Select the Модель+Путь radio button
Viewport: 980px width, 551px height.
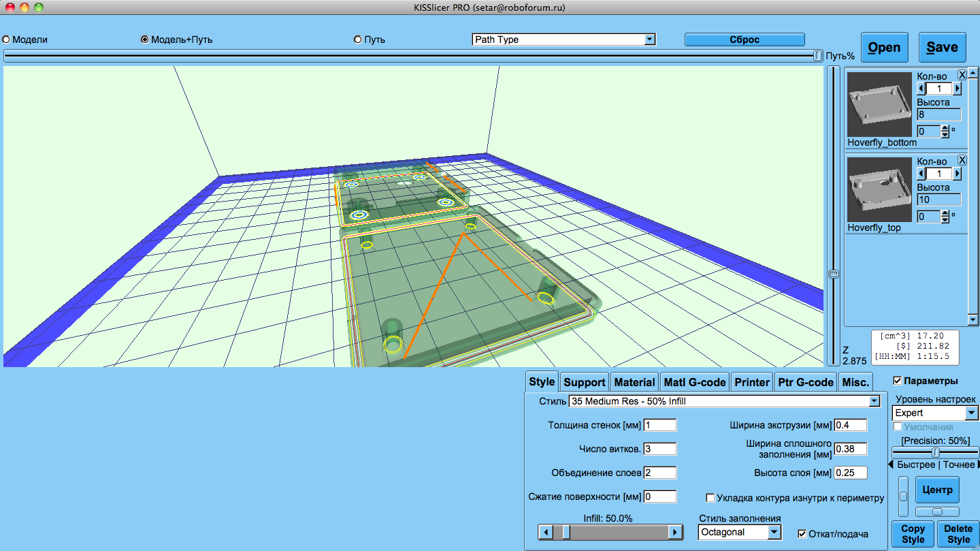coord(145,40)
